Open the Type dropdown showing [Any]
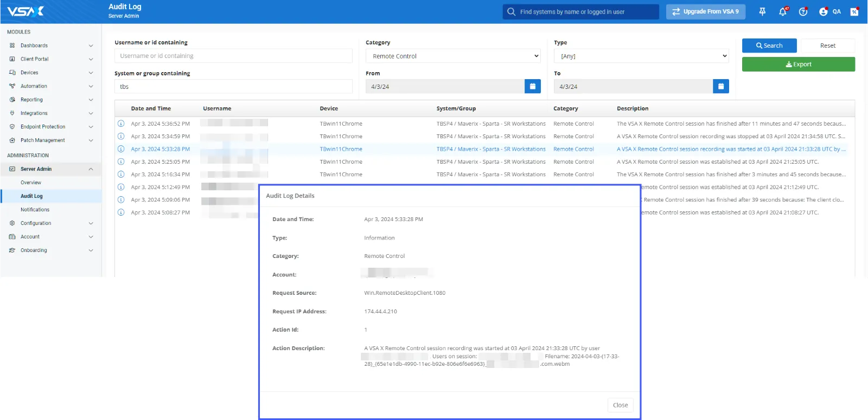This screenshot has width=868, height=420. pyautogui.click(x=641, y=56)
